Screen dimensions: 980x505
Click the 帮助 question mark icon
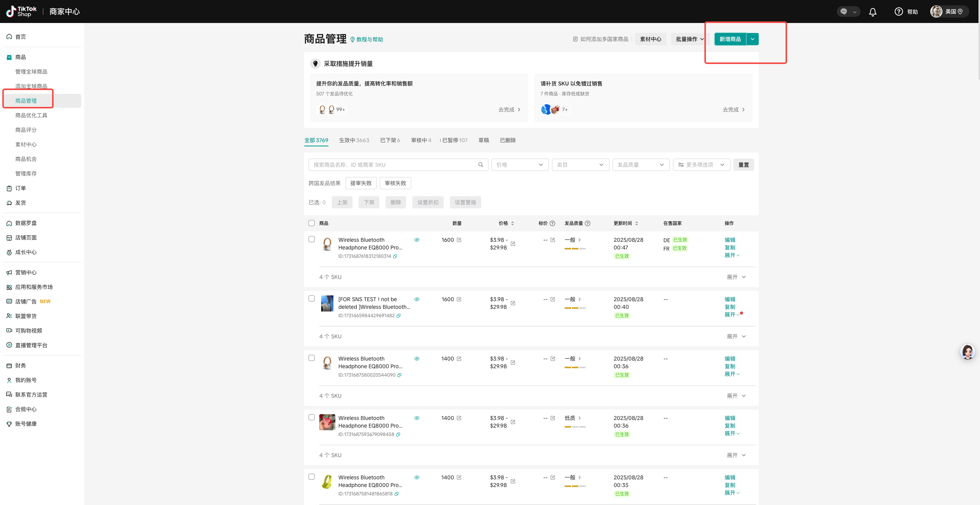(898, 12)
